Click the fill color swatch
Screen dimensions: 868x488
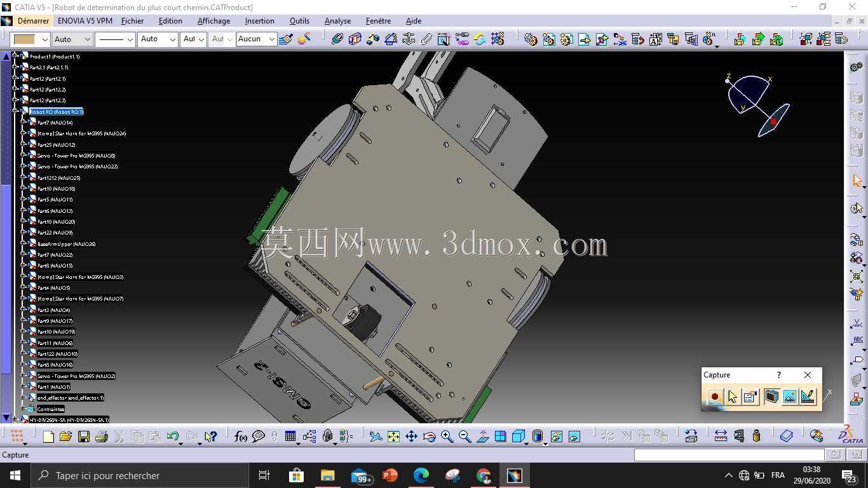(x=25, y=39)
